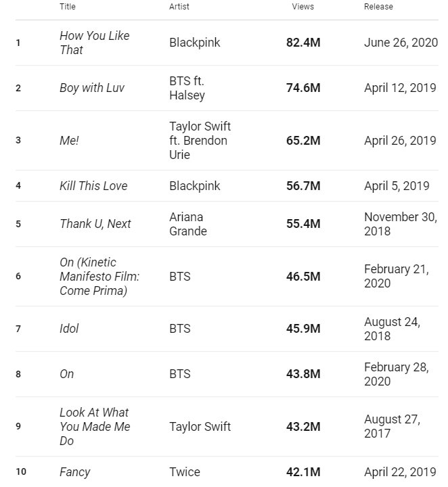Image resolution: width=448 pixels, height=487 pixels.
Task: Click artist BTS ft. Halsey
Action: (187, 88)
